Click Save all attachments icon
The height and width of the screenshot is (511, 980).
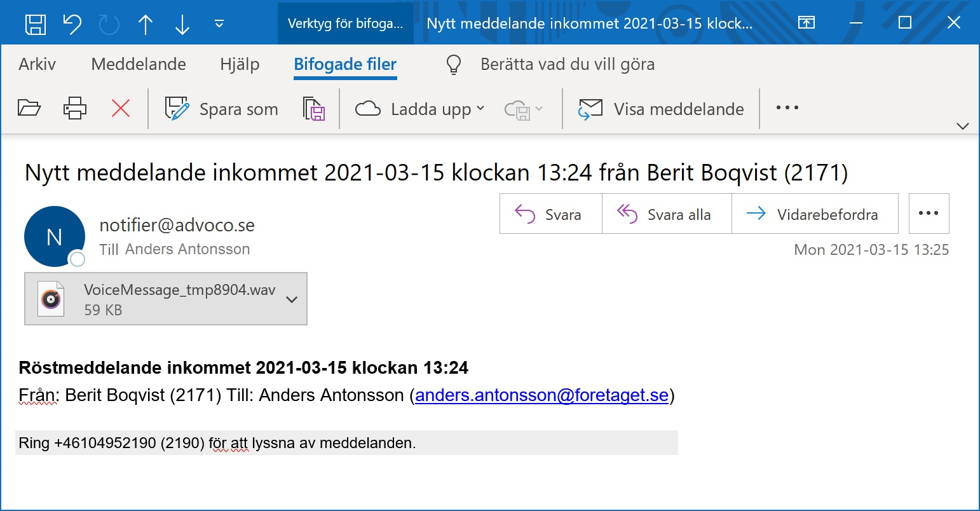pos(314,109)
